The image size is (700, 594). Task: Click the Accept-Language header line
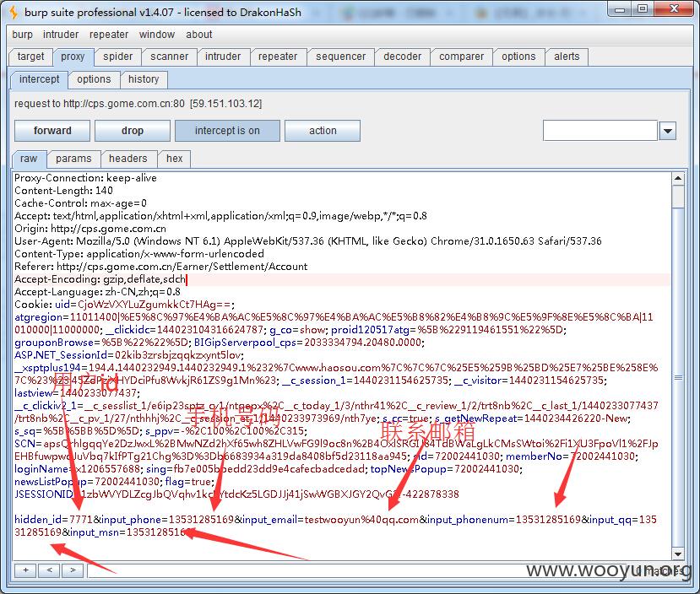point(97,292)
